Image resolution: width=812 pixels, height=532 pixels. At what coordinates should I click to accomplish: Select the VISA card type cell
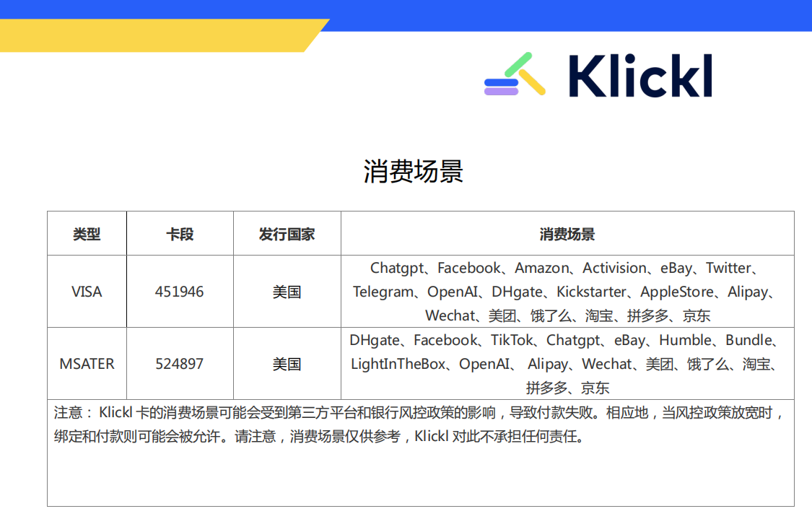click(x=87, y=292)
